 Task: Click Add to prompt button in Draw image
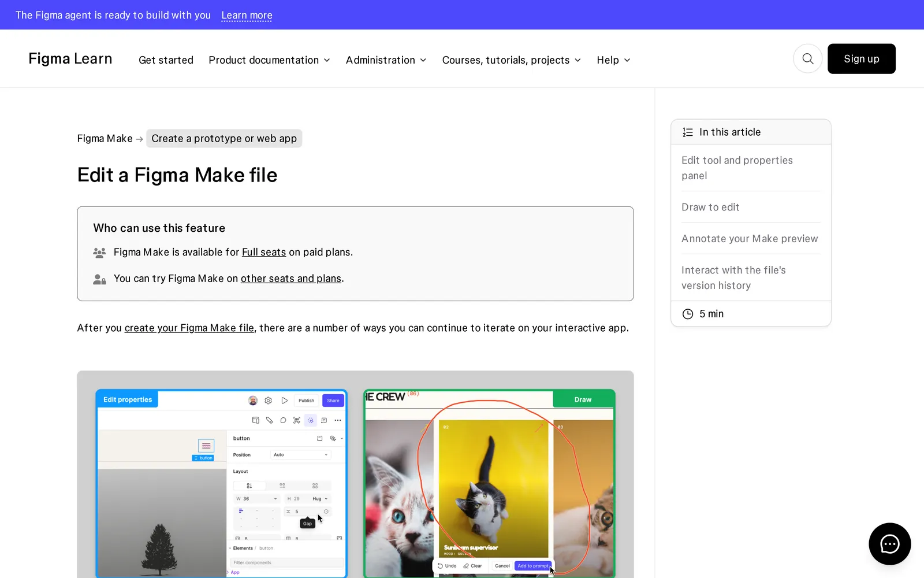(533, 566)
